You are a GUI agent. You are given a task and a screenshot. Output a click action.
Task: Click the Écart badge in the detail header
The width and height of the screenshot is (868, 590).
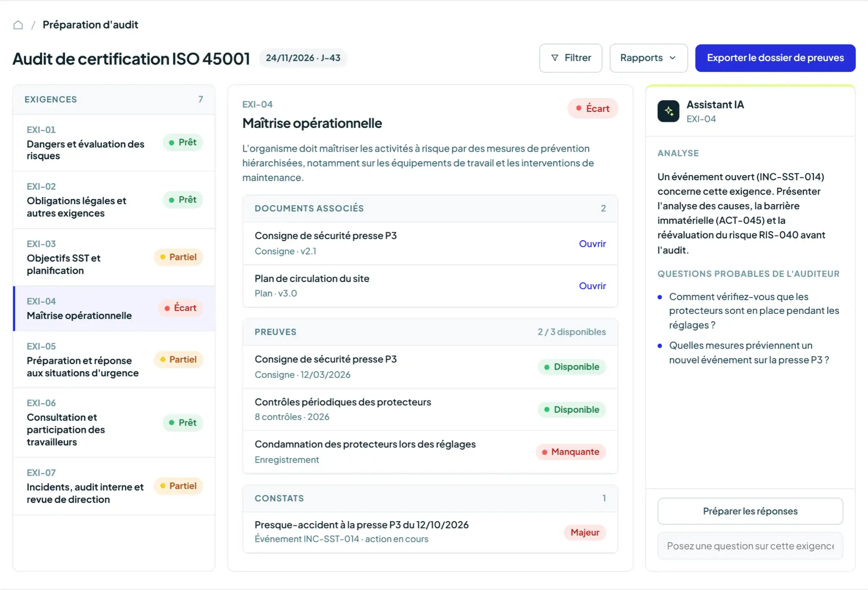[x=593, y=109]
